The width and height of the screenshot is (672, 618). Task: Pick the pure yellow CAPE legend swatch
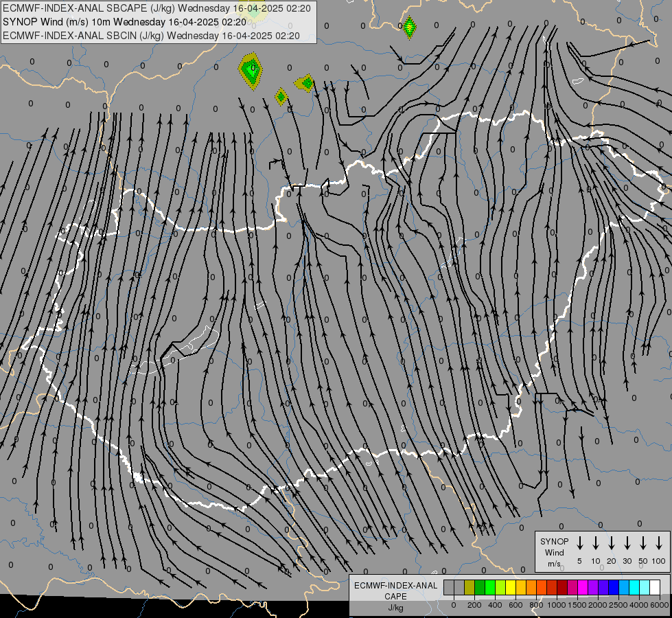511,587
